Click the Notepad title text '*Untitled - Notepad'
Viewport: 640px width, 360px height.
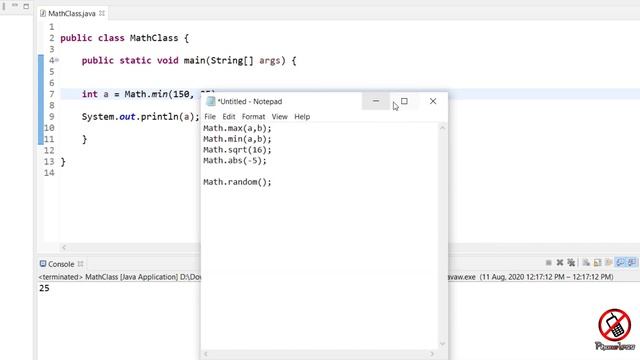pos(250,101)
